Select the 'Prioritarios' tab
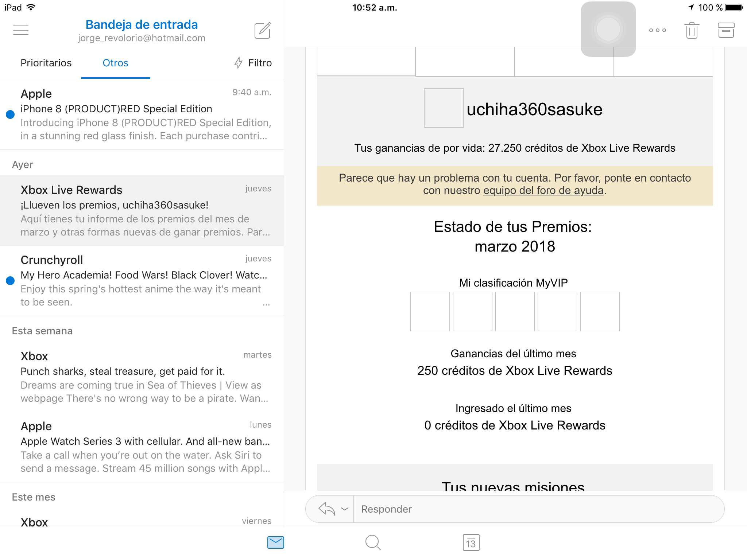 click(46, 63)
